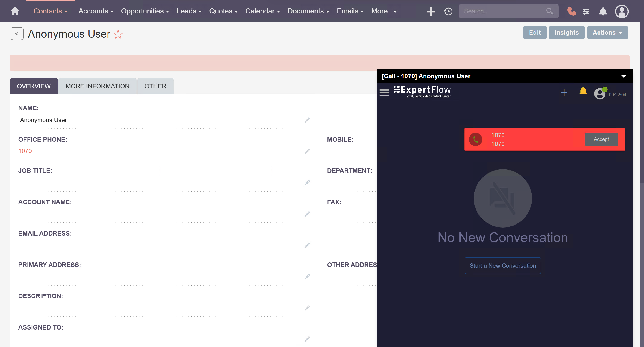Viewport: 644px width, 347px height.
Task: Click the red phone icon in top bar
Action: tap(571, 11)
